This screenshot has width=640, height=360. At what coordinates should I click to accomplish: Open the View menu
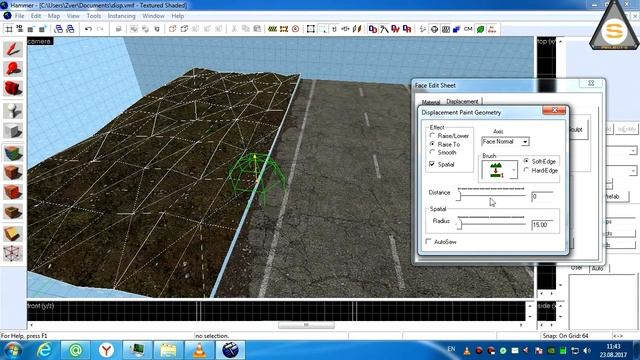(73, 16)
